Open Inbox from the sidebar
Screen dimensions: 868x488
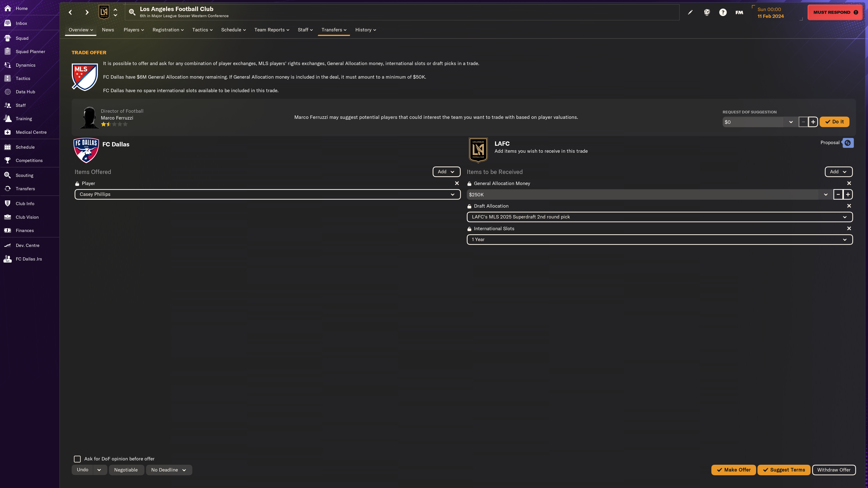pyautogui.click(x=21, y=23)
